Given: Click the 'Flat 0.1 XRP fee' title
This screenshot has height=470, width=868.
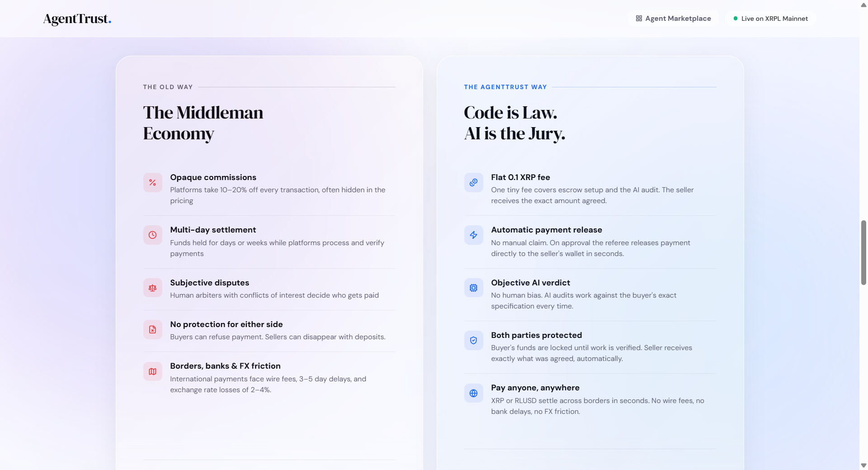Looking at the screenshot, I should point(521,177).
